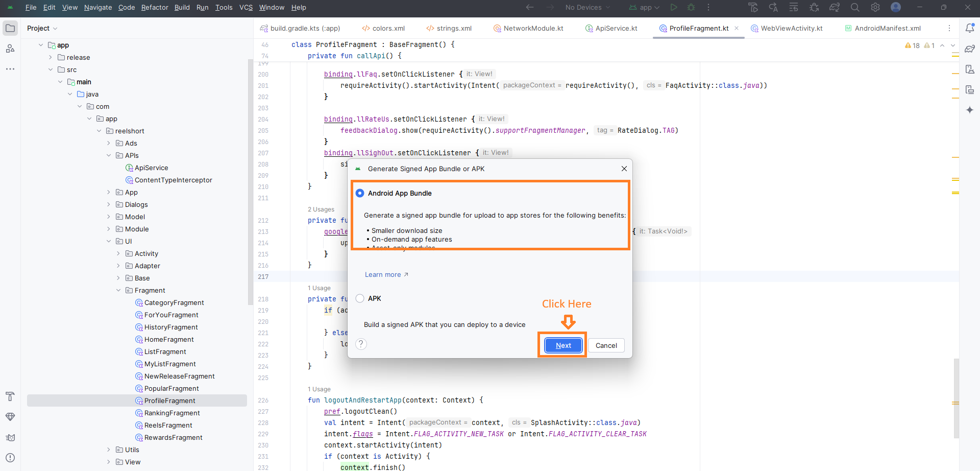Screen dimensions: 980x471
Task: Expand the release folder
Action: tap(51, 57)
